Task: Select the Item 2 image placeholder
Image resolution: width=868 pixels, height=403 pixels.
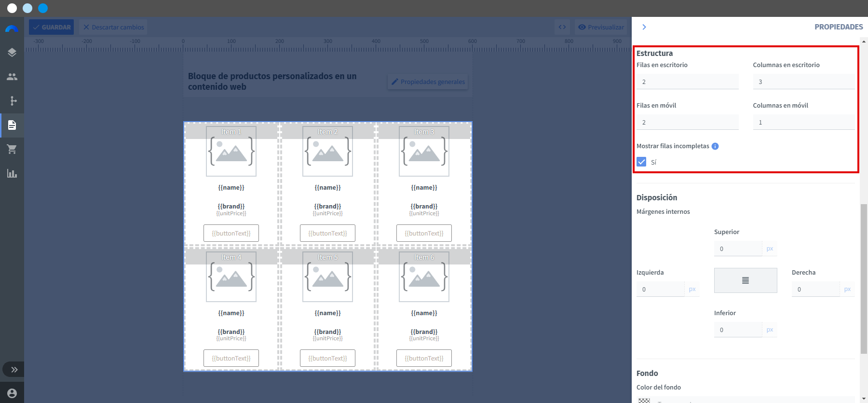Action: (x=327, y=152)
